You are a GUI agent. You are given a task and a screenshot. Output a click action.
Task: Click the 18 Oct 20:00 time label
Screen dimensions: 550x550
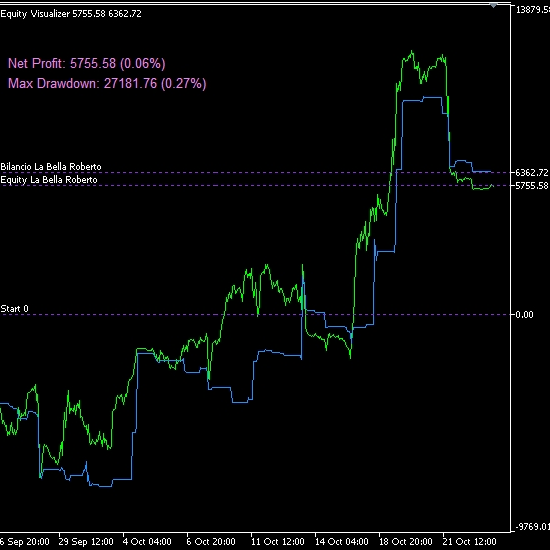click(x=406, y=542)
